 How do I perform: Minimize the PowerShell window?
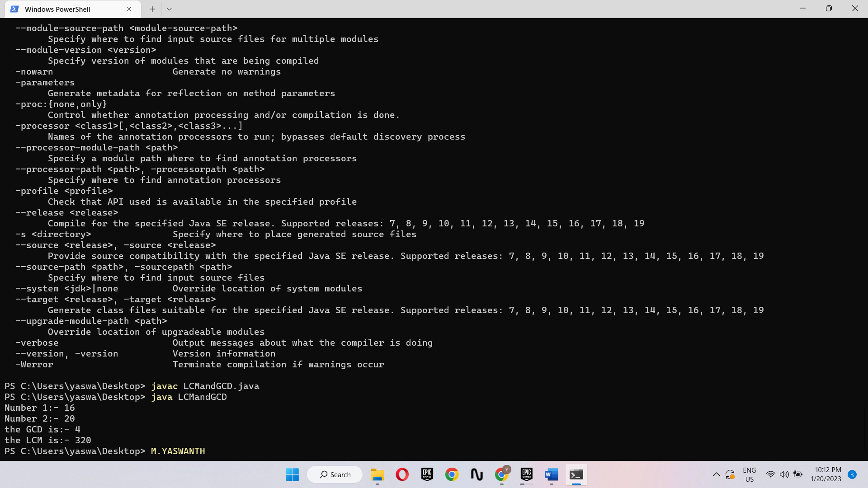pos(802,9)
